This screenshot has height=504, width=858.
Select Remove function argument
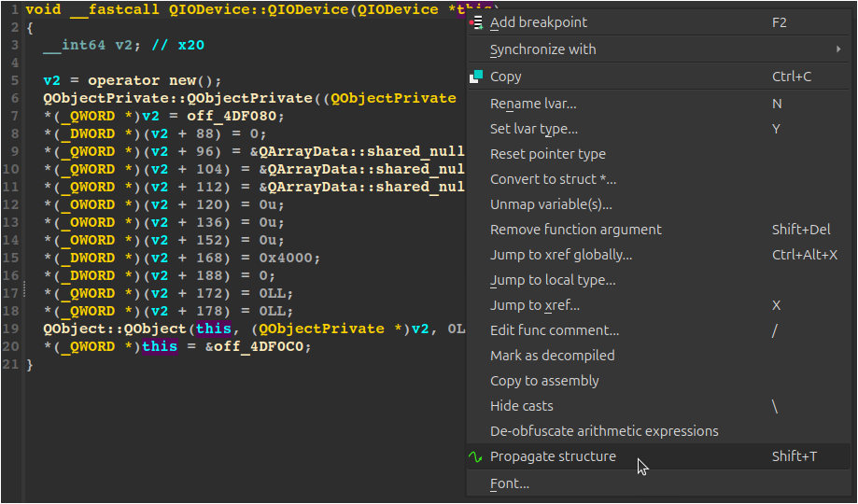click(x=575, y=230)
